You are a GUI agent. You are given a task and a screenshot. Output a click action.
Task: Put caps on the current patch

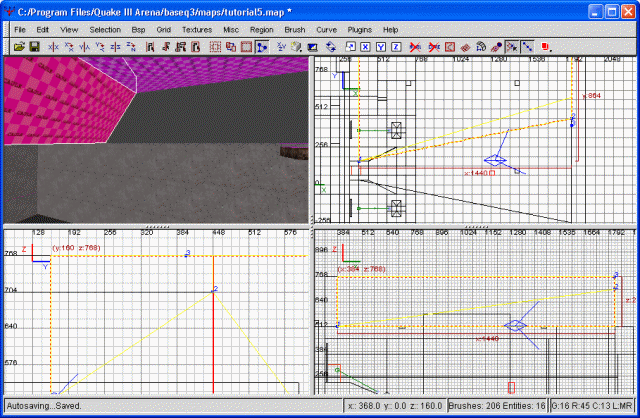click(496, 47)
